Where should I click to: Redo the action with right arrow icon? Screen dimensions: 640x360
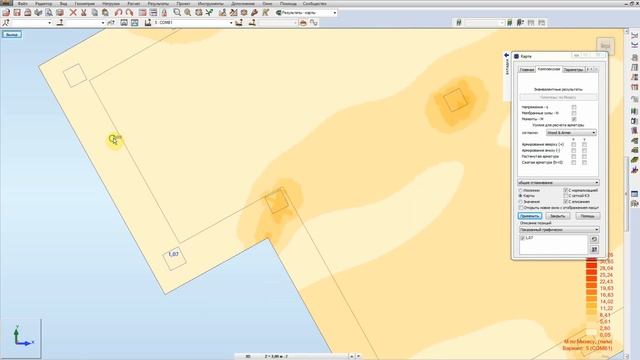coord(129,13)
